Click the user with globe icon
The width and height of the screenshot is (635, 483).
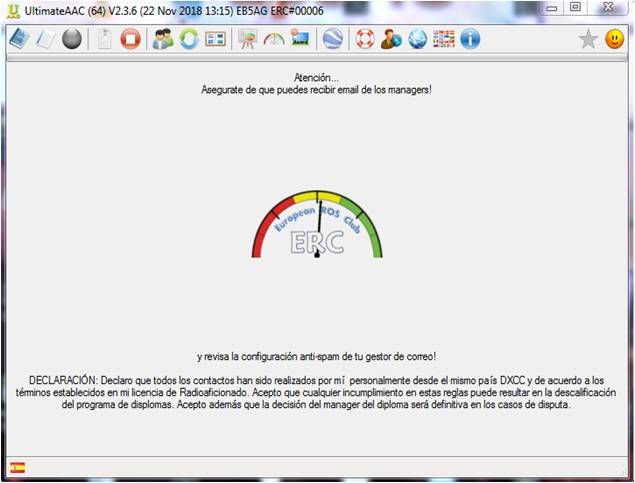pos(391,39)
